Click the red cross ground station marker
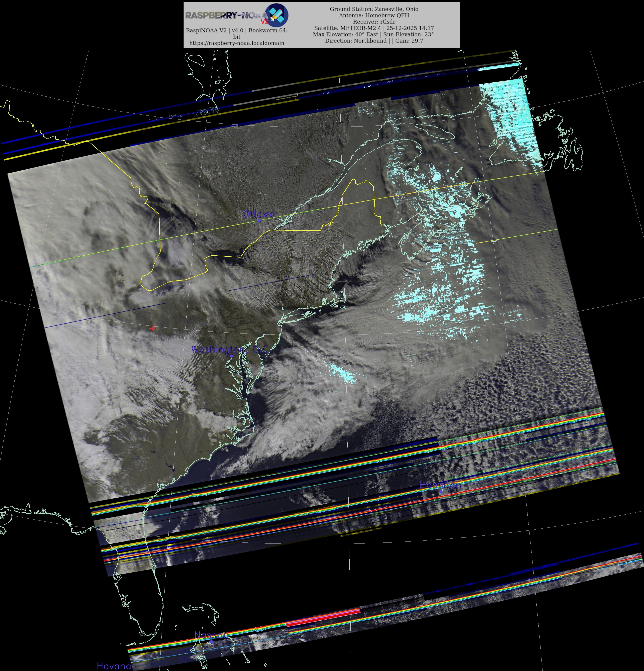The height and width of the screenshot is (671, 644). (x=152, y=328)
